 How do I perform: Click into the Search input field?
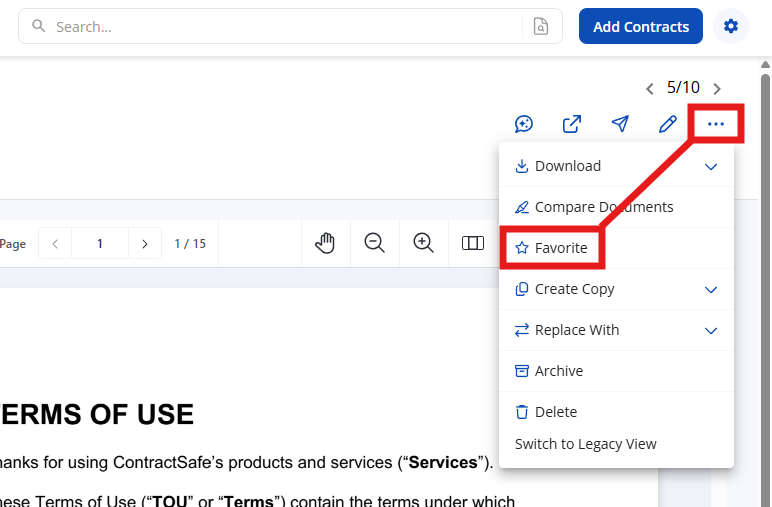[x=280, y=27]
